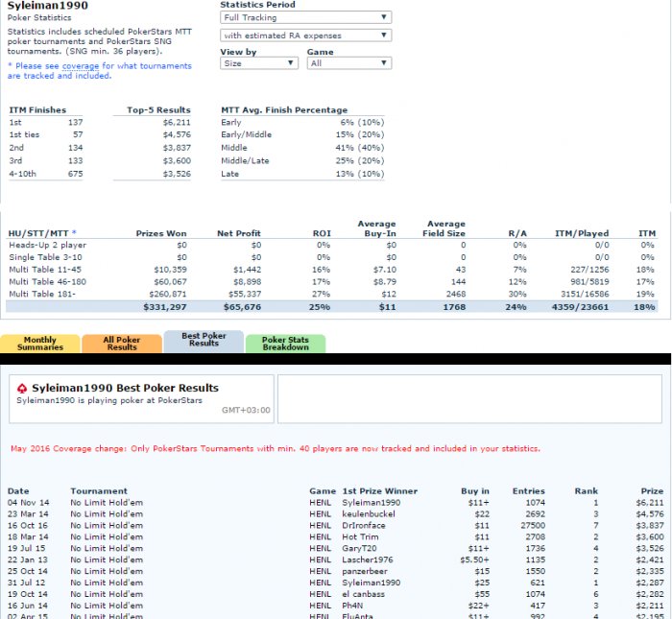Open the Game dropdown showing All
Screen dimensions: 672x619
pyautogui.click(x=348, y=63)
